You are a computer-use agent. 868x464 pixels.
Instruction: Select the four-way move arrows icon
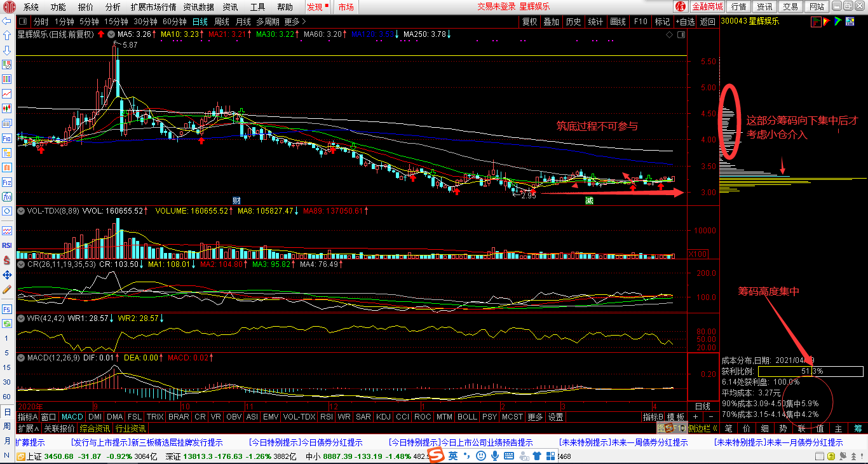click(7, 275)
